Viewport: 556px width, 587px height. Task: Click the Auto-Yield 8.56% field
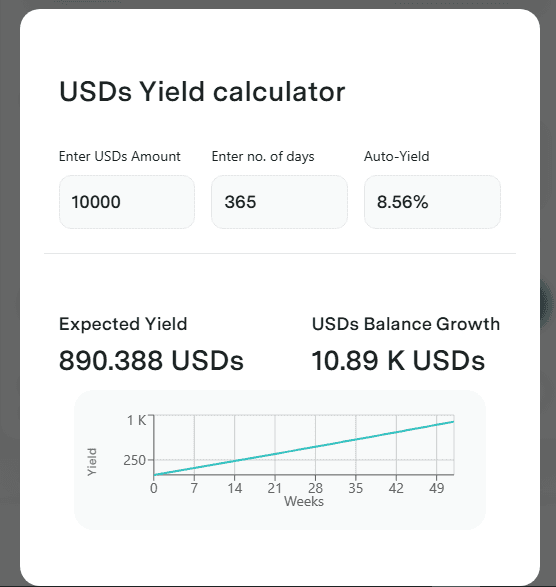pyautogui.click(x=432, y=202)
